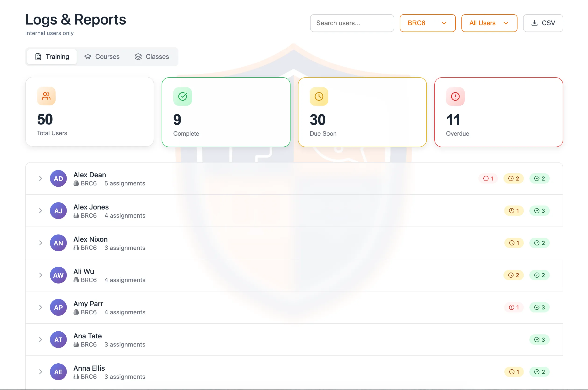Click Alex Dean's '5 assignments' text
Viewport: 588px width, 390px height.
pos(125,183)
